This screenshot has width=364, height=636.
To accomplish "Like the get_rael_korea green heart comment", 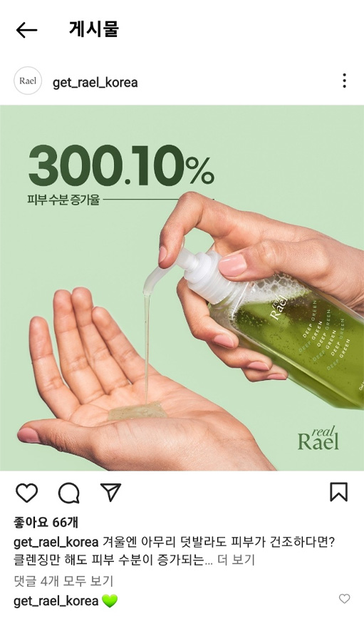I will (x=344, y=599).
